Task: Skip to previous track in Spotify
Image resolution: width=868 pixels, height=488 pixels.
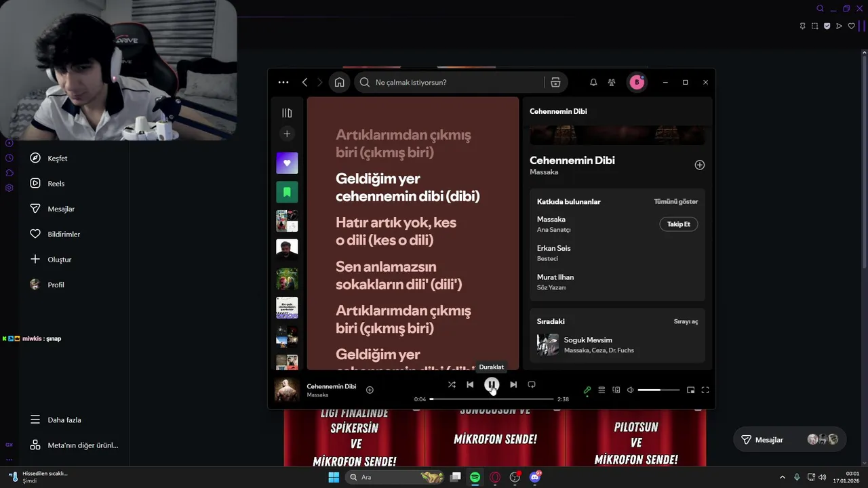Action: pyautogui.click(x=470, y=384)
